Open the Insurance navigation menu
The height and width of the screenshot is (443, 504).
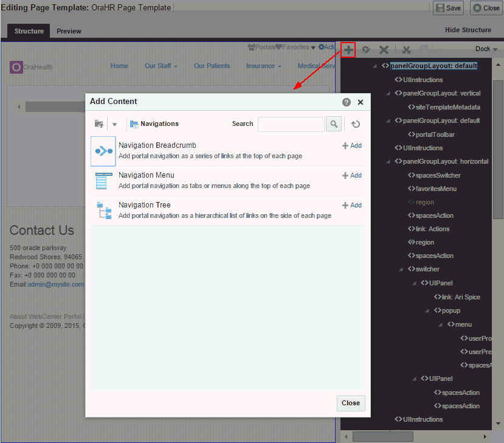(264, 66)
